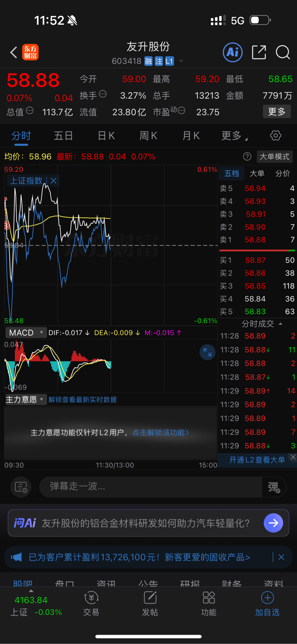The height and width of the screenshot is (644, 297).
Task: Close the 开通L2查看大单 banner
Action: coord(293,457)
